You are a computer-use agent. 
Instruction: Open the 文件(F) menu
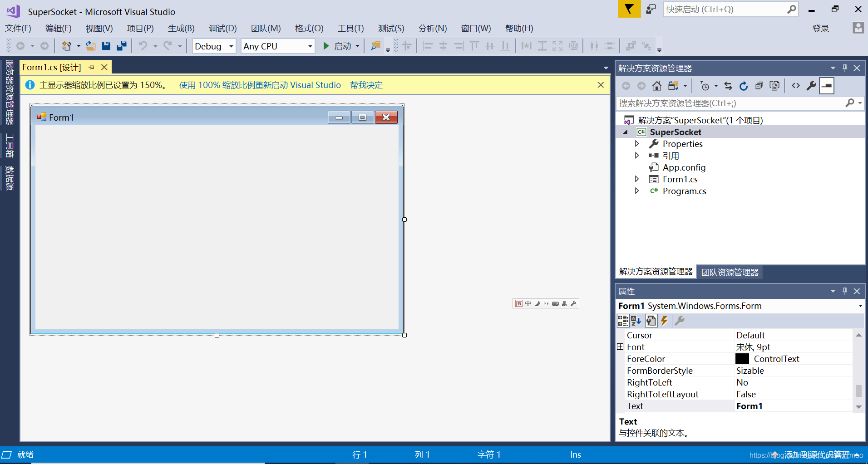[x=18, y=28]
